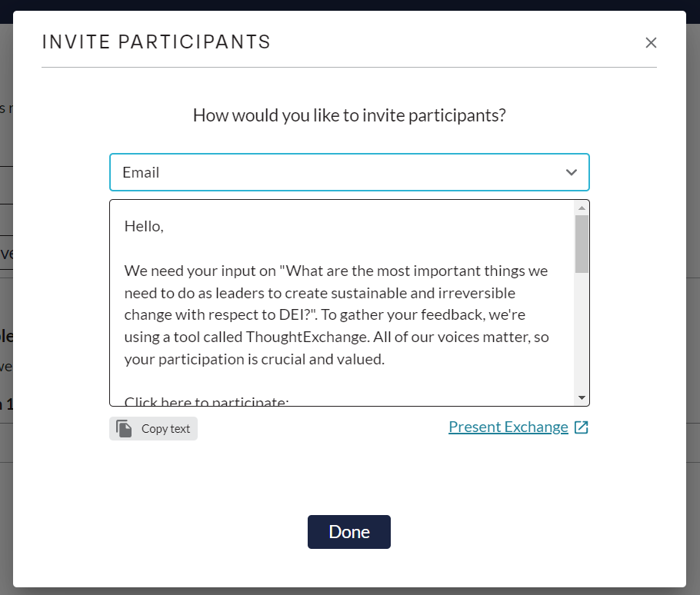Open the Present Exchange link
This screenshot has width=700, height=595.
pyautogui.click(x=508, y=427)
